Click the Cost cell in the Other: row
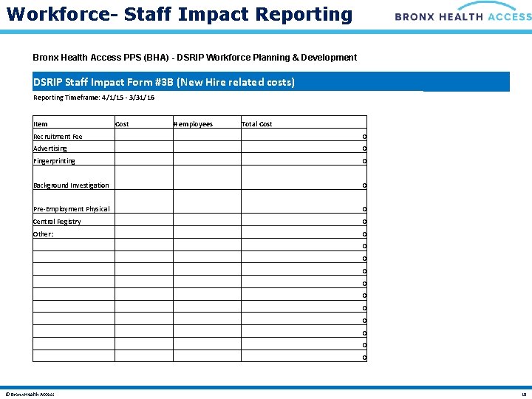The height and width of the screenshot is (399, 532). click(144, 232)
